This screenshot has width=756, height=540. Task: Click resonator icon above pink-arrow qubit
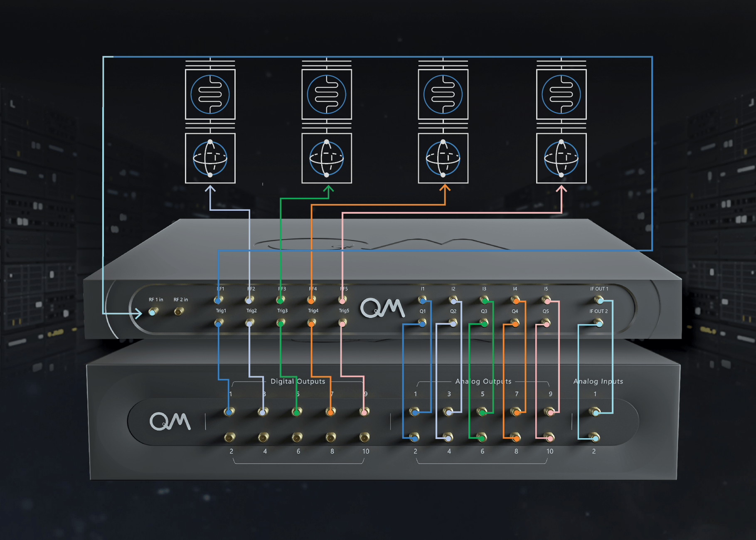[561, 94]
